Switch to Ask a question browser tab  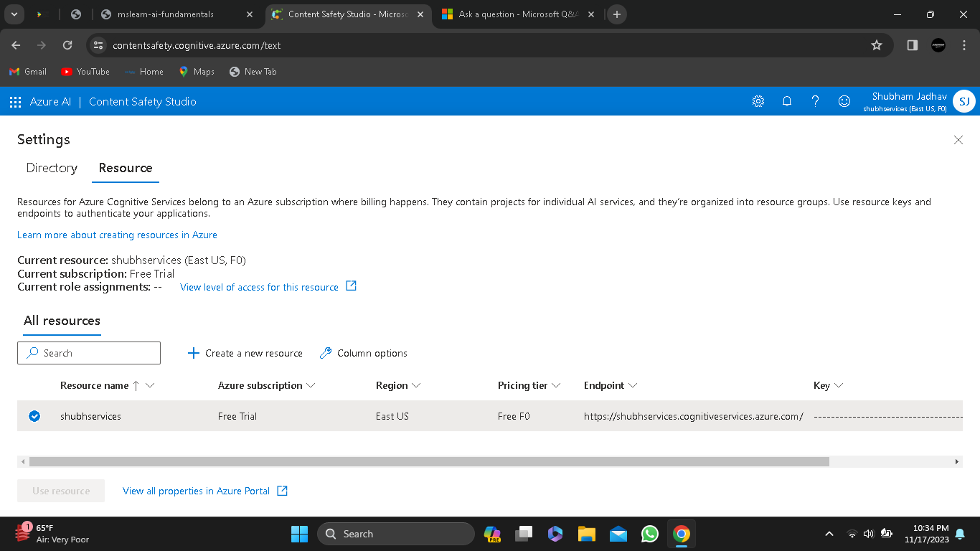[x=517, y=14]
